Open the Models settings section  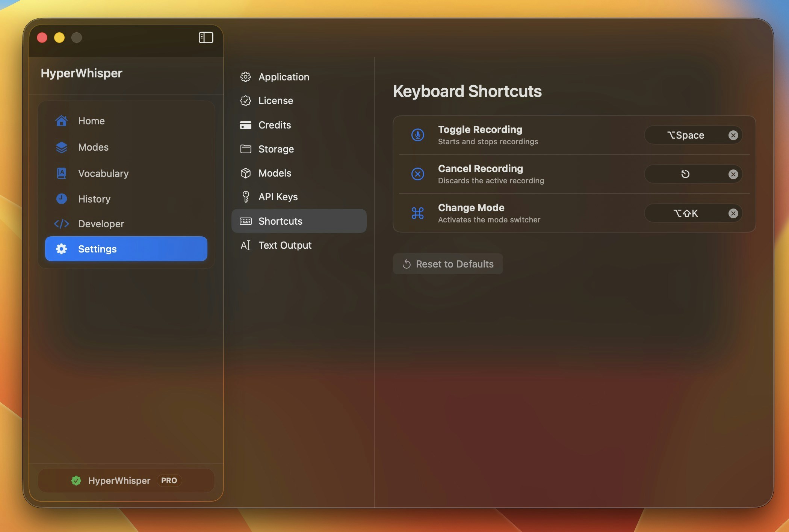275,173
